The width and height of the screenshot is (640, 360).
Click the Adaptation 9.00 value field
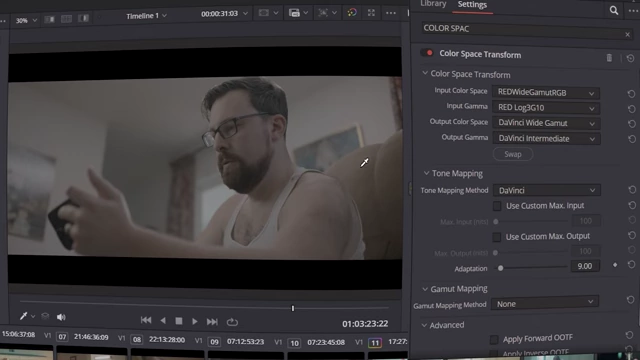pos(584,266)
